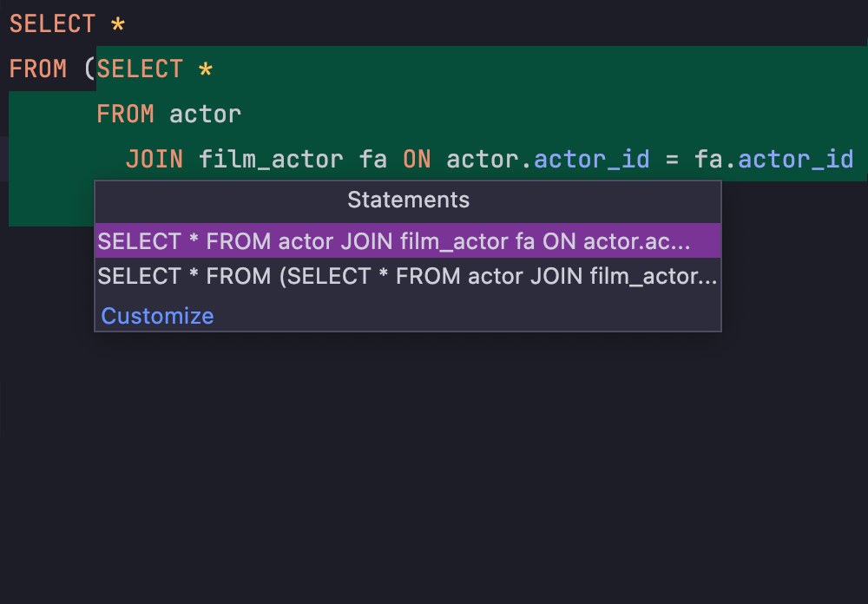
Task: Choose the outer statement SELECT * FROM (SELECT option
Action: 407,277
